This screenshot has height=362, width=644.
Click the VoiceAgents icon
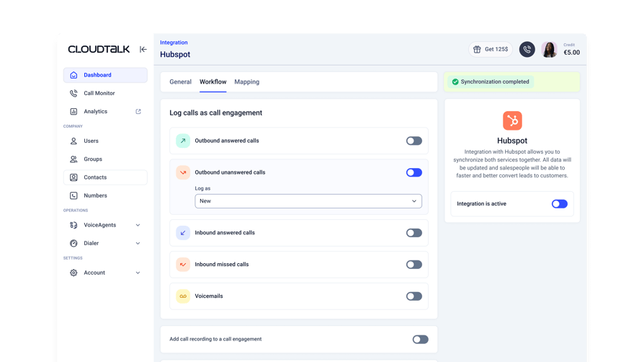point(73,225)
